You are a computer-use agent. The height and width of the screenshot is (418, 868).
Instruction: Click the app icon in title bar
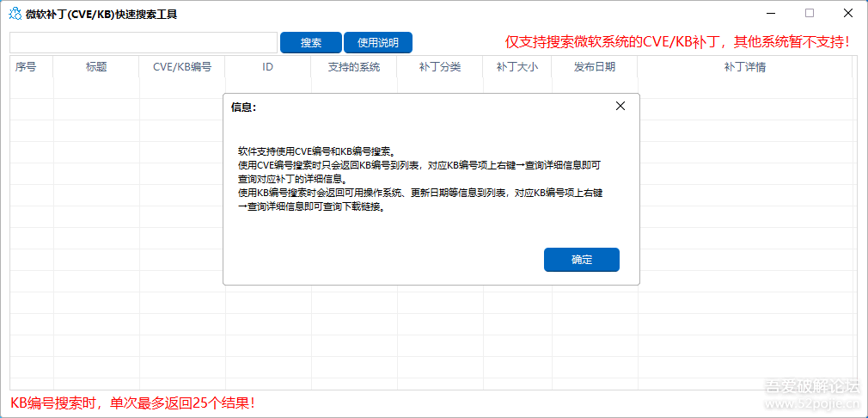coord(16,14)
